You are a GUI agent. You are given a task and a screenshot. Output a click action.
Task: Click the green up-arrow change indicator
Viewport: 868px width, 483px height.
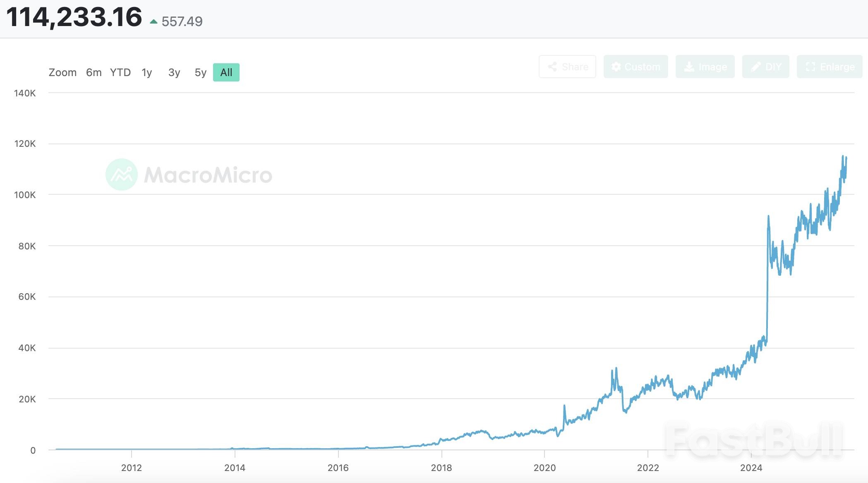[153, 22]
